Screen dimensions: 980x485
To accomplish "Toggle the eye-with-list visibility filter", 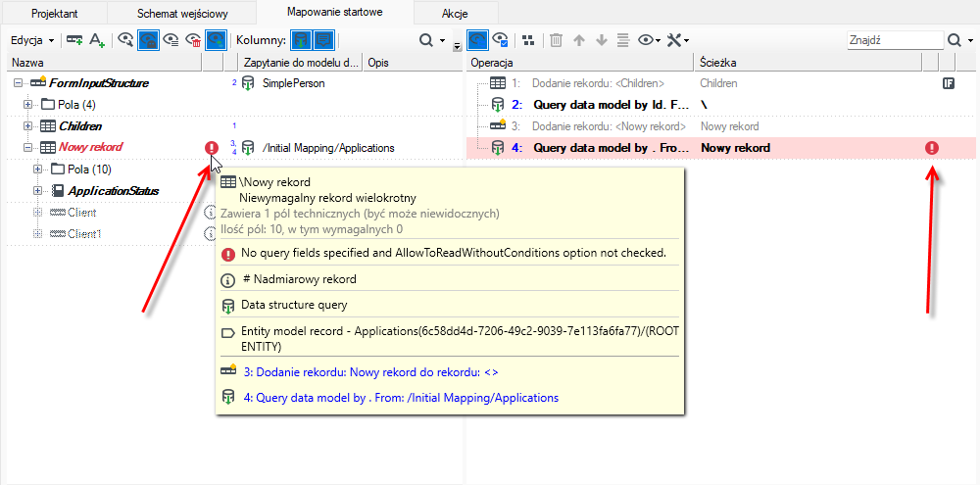I will tap(171, 40).
